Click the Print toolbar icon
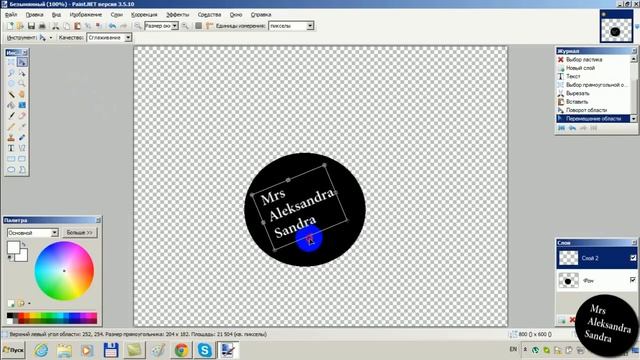Screen dimensions: 640x360 [x=42, y=26]
